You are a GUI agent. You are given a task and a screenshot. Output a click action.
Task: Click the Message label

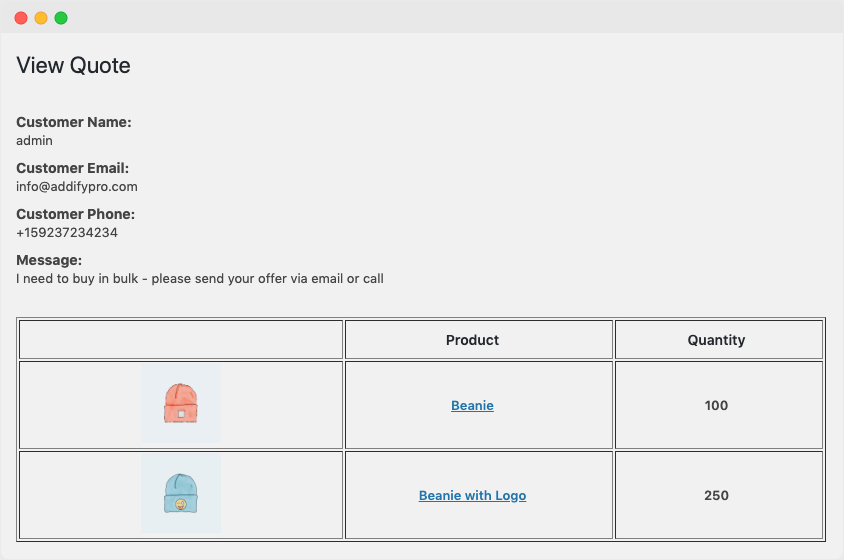tap(49, 260)
